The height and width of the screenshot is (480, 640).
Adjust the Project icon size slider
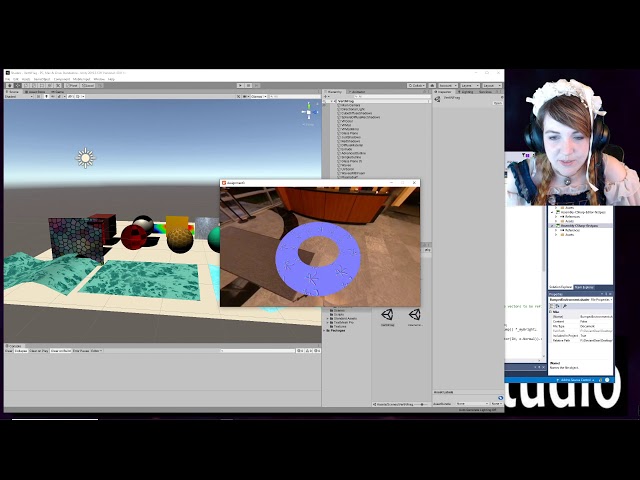coord(422,404)
